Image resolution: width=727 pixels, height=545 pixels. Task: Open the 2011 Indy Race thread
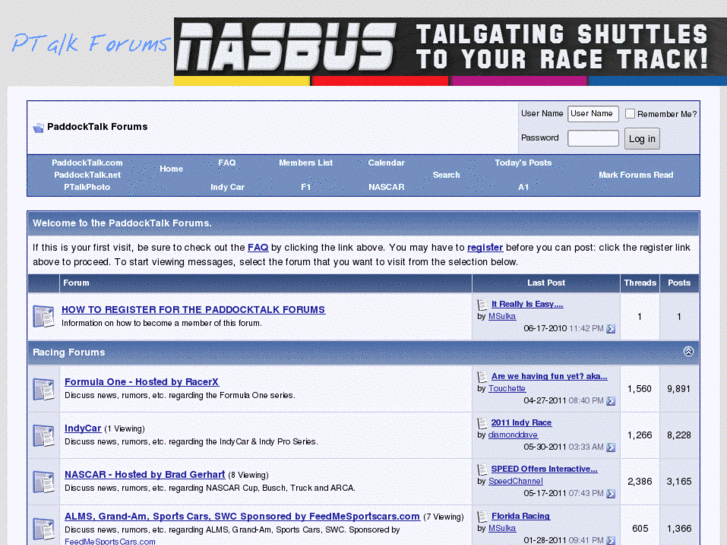521,423
